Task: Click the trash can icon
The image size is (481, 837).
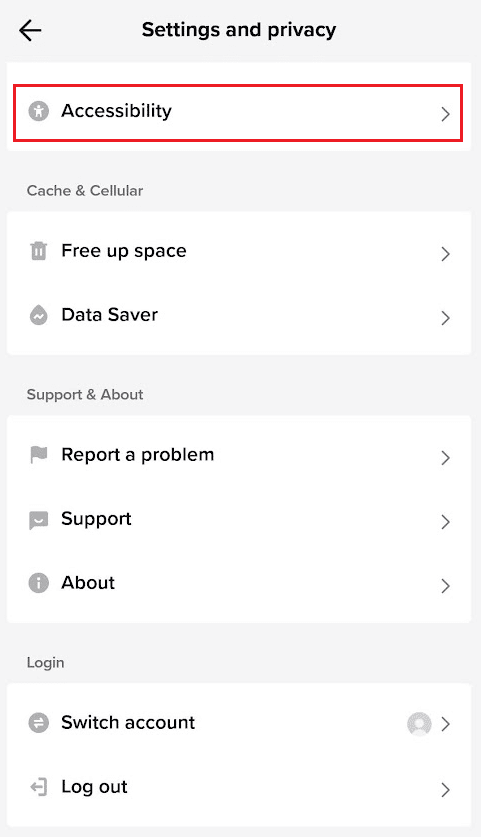Action: [x=38, y=250]
